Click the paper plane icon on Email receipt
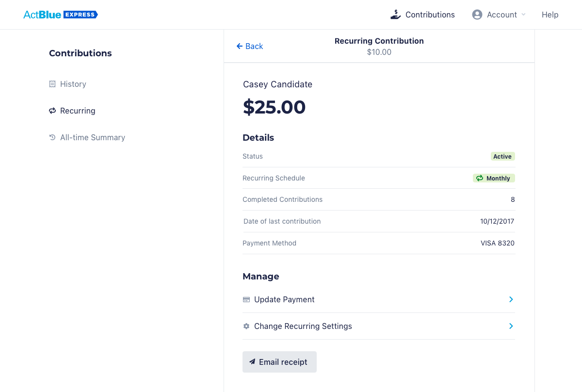Screen dimensions: 582x392 click(x=252, y=362)
